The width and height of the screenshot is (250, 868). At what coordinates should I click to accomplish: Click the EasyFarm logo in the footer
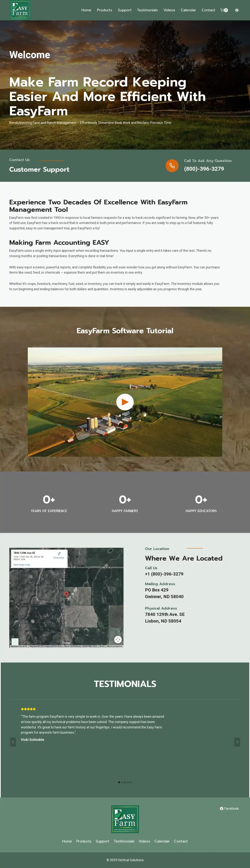pos(125,819)
